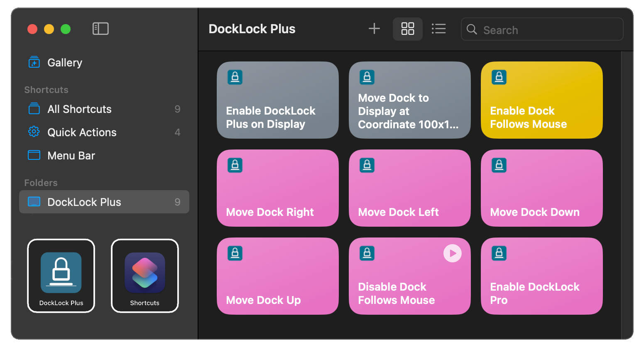Click the count 9 beside All Shortcuts
Screen dimensions: 644x350
coord(177,109)
